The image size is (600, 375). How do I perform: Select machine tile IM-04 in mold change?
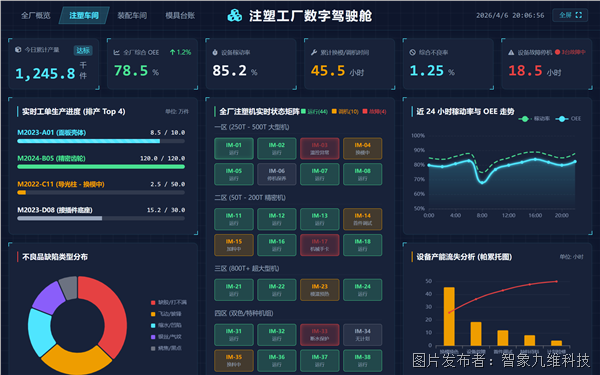coord(362,148)
